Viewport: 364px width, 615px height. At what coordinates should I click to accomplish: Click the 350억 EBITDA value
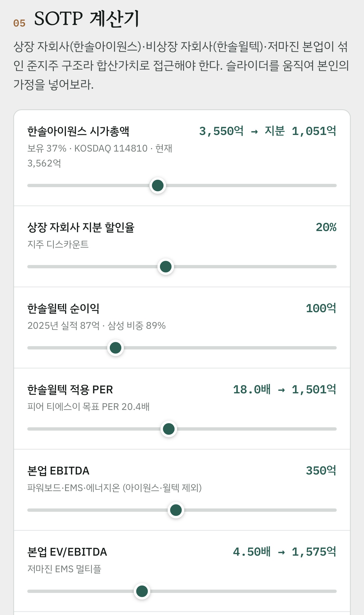(321, 471)
